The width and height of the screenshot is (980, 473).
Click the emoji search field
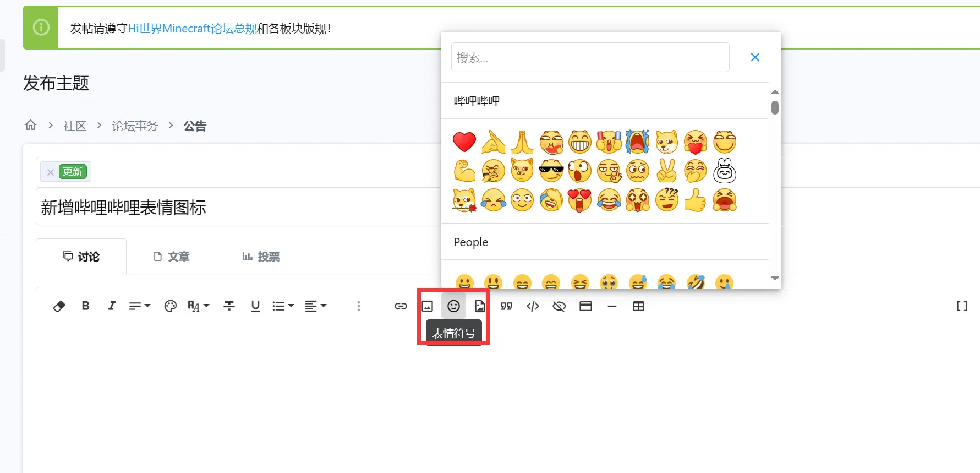590,57
